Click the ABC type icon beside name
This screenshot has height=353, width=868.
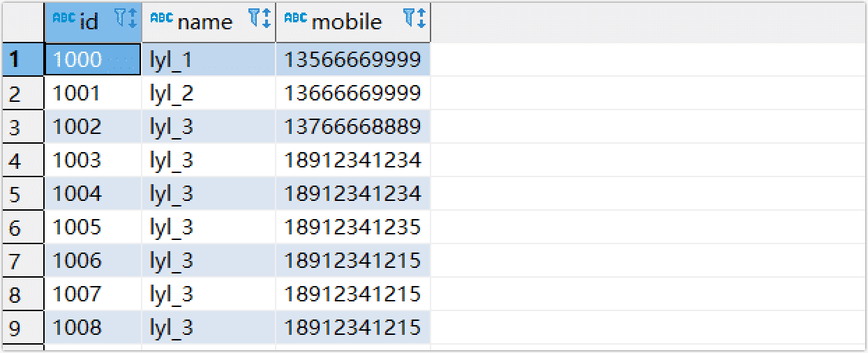coord(161,19)
